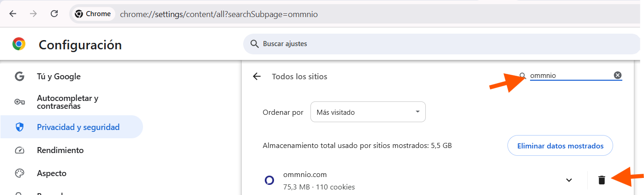Click Eliminar datos mostrados button

[560, 146]
